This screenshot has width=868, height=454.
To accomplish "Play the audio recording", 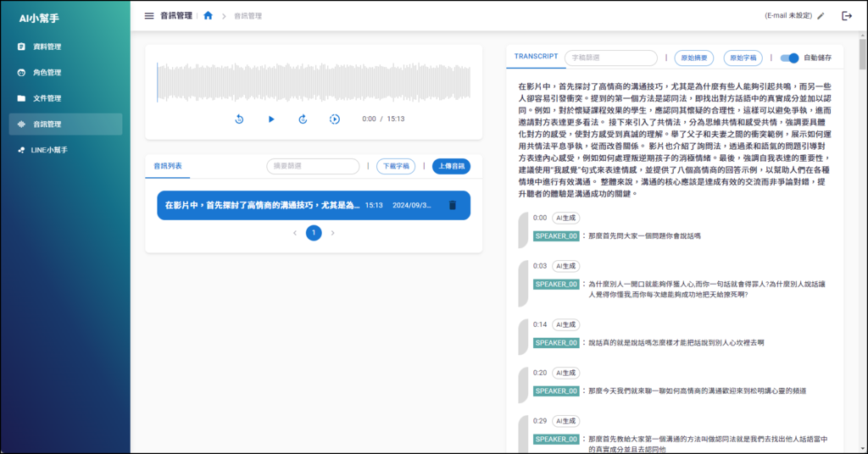I will pyautogui.click(x=271, y=119).
